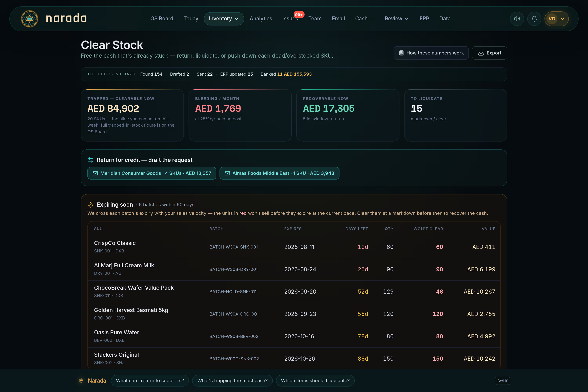
Task: Click the Return for credit arrows icon
Action: (91, 160)
